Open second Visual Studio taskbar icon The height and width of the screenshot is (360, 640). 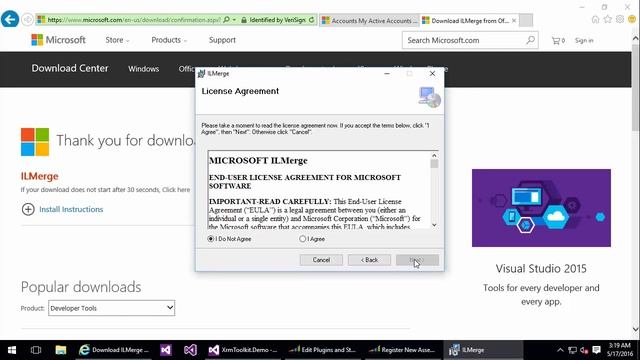tap(190, 350)
